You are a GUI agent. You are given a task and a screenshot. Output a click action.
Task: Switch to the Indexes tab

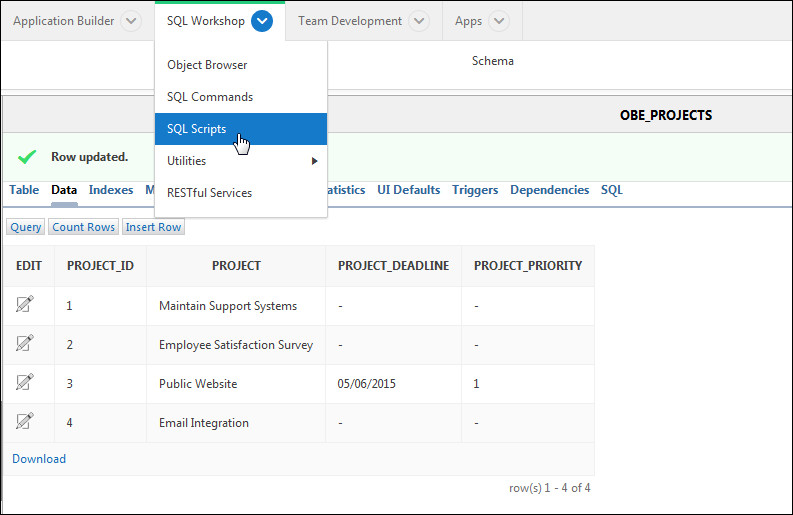coord(111,190)
